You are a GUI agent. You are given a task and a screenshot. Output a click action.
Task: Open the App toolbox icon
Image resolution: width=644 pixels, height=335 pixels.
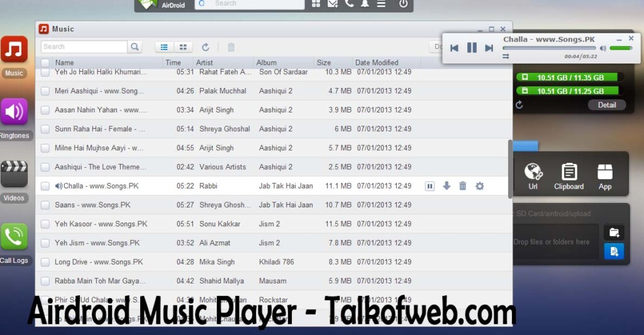(x=604, y=177)
